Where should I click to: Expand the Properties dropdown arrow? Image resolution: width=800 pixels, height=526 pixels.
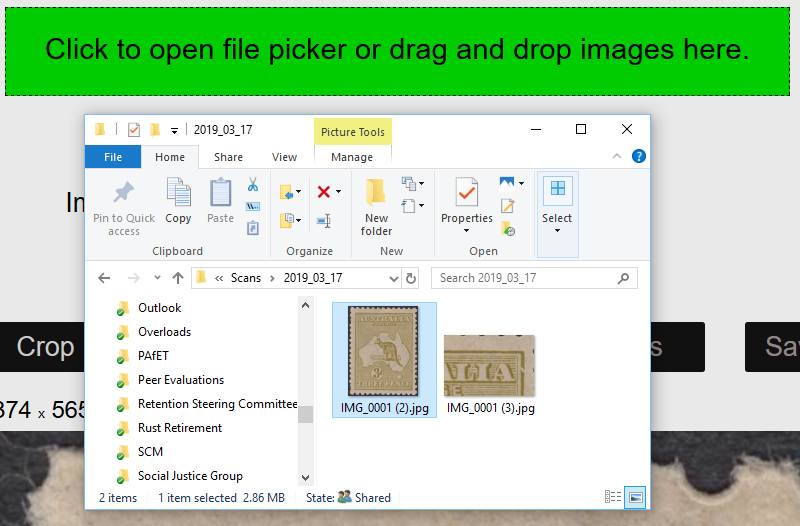click(x=466, y=231)
